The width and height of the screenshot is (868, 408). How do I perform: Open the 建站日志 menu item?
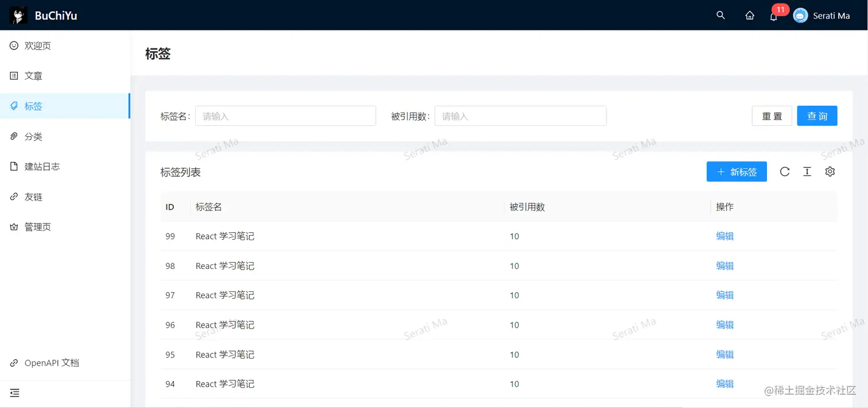tap(65, 167)
